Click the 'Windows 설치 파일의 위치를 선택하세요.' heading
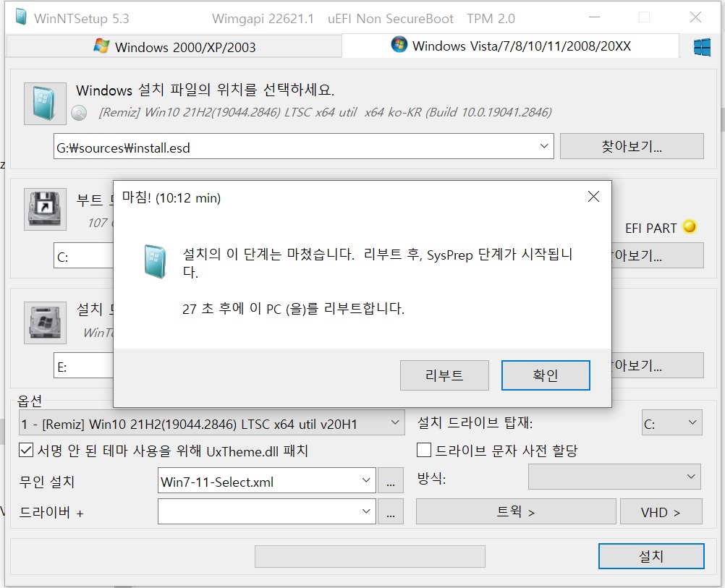725x588 pixels. [x=205, y=90]
